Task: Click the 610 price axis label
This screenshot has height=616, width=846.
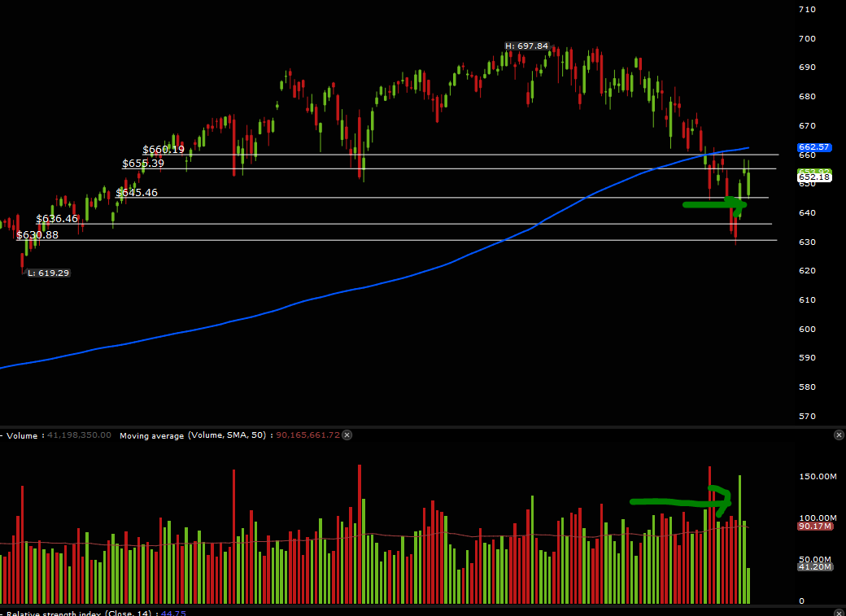Action: (x=807, y=300)
